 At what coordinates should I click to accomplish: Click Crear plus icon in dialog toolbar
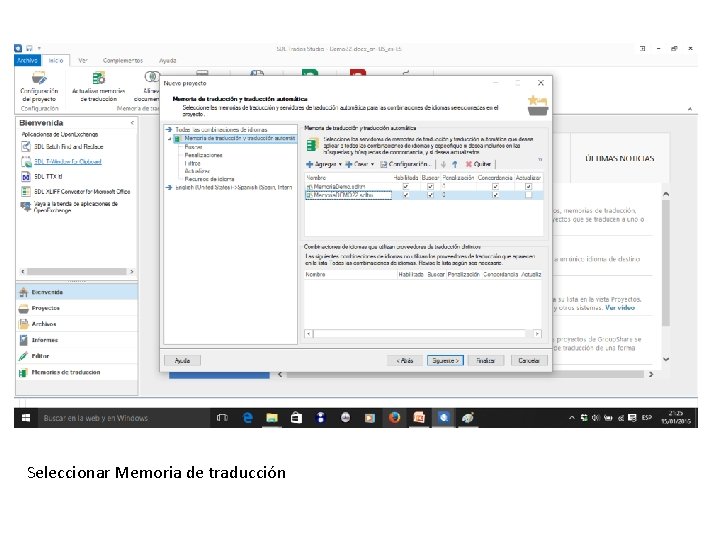click(x=349, y=164)
